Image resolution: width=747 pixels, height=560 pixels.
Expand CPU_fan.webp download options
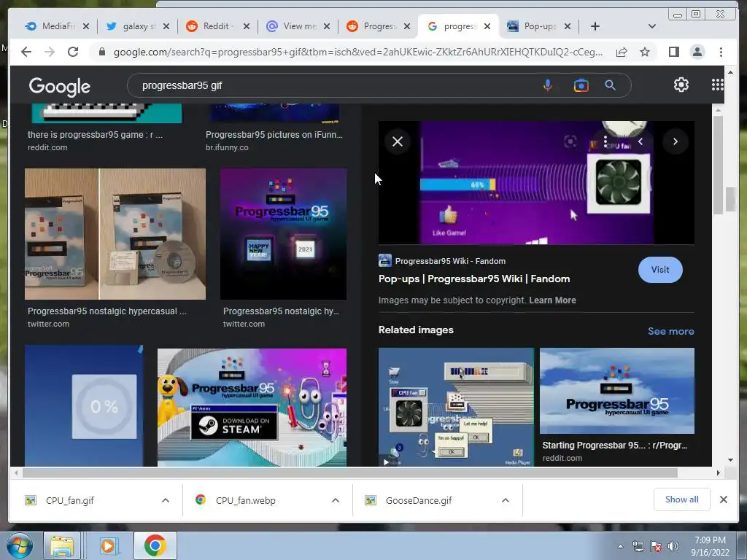tap(336, 500)
